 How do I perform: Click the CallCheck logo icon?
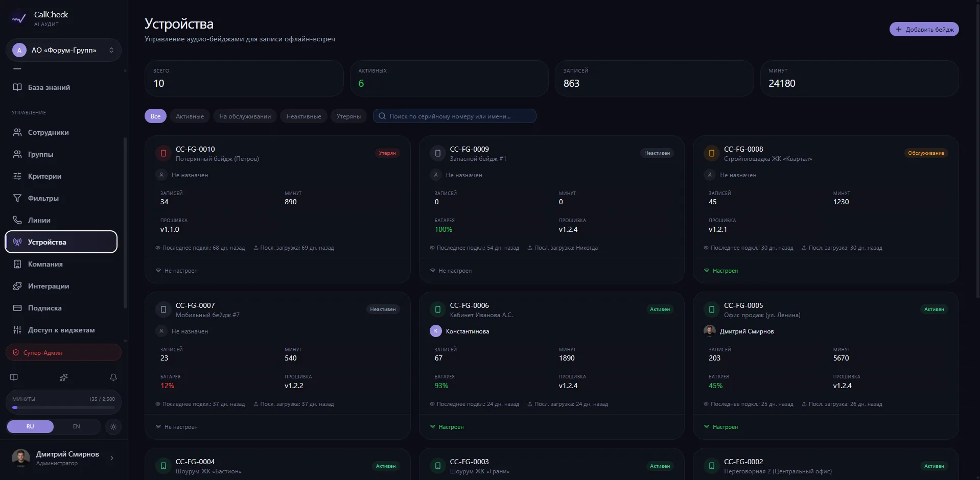[19, 19]
